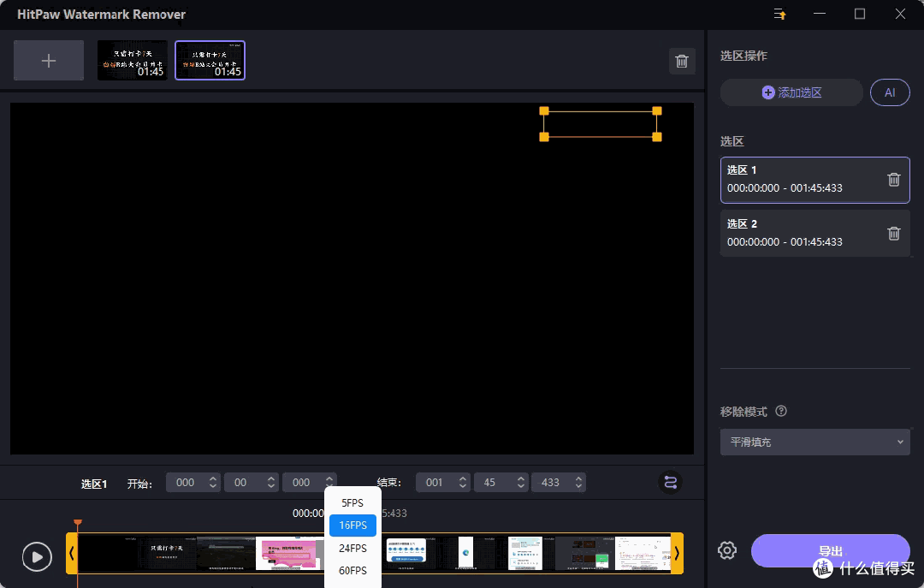Decrease start seconds with down arrow
The image size is (924, 588).
pos(271,486)
